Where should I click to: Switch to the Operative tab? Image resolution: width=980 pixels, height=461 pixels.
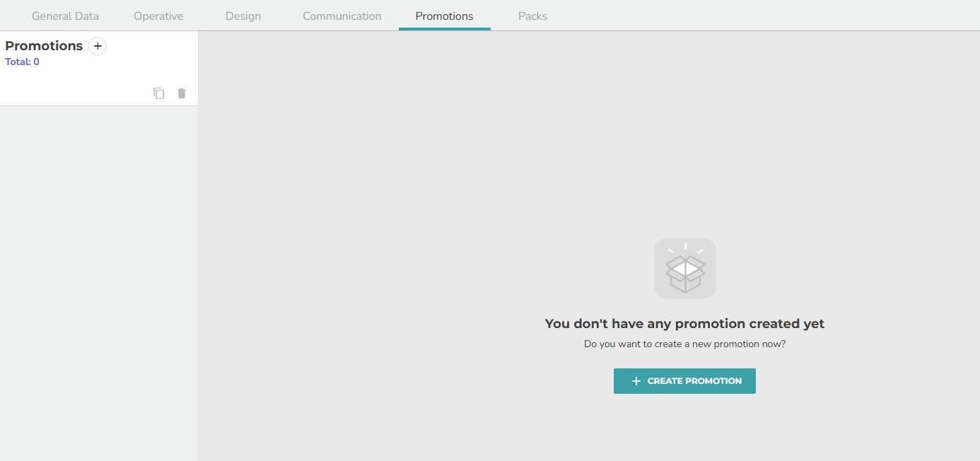pos(158,16)
